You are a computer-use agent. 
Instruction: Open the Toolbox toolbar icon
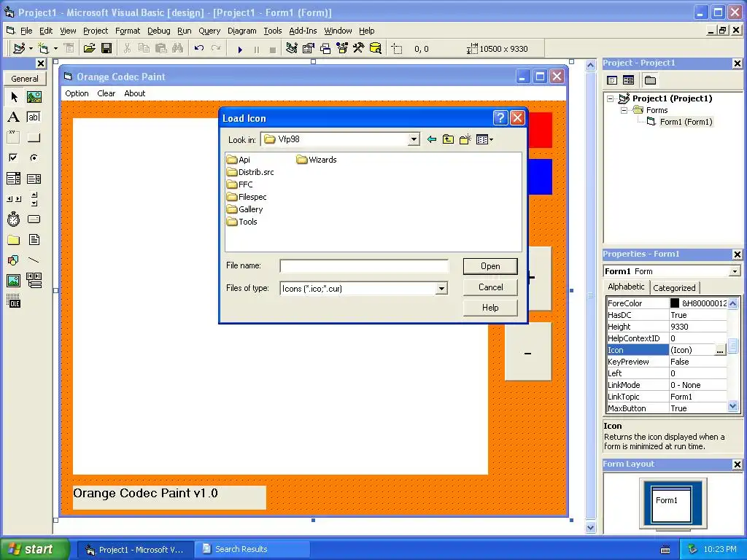pos(359,49)
